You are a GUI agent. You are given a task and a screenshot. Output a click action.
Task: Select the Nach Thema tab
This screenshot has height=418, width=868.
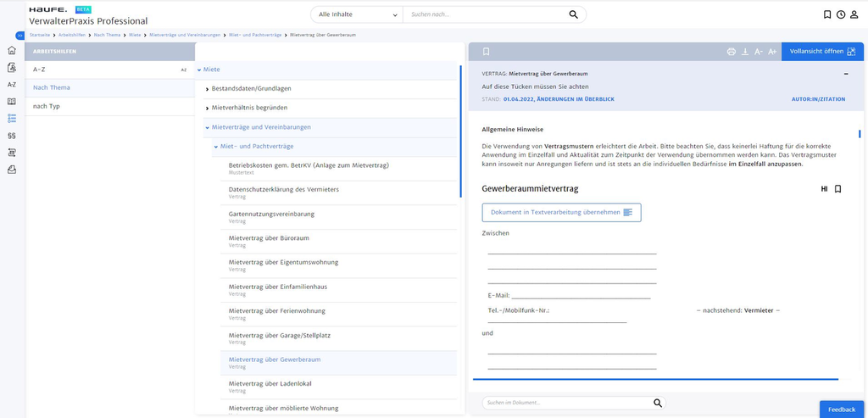click(x=109, y=88)
